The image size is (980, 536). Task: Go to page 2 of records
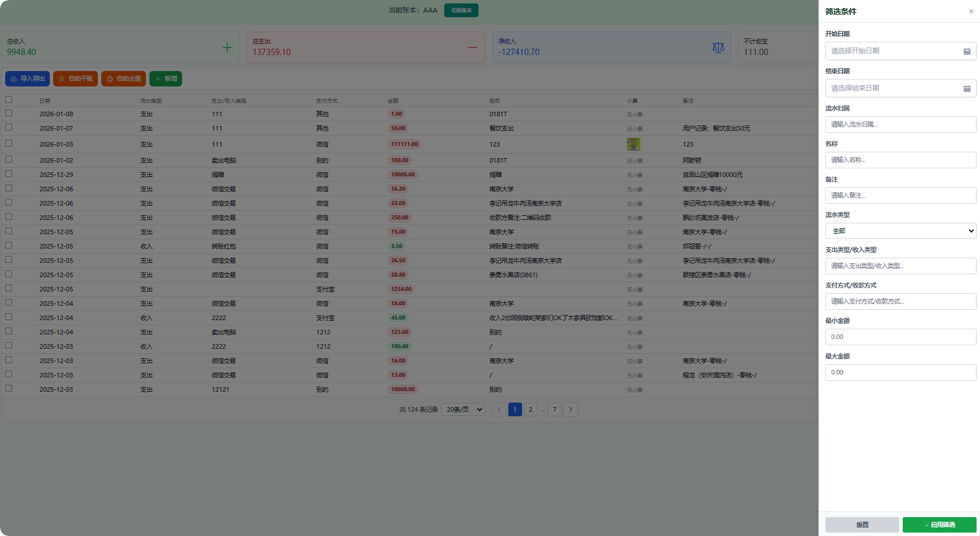pos(531,409)
